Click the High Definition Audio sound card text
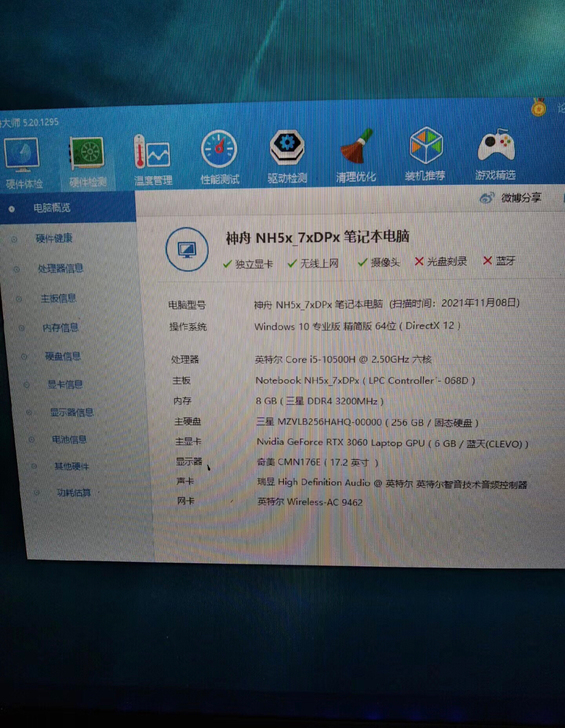The width and height of the screenshot is (565, 728). 392,483
